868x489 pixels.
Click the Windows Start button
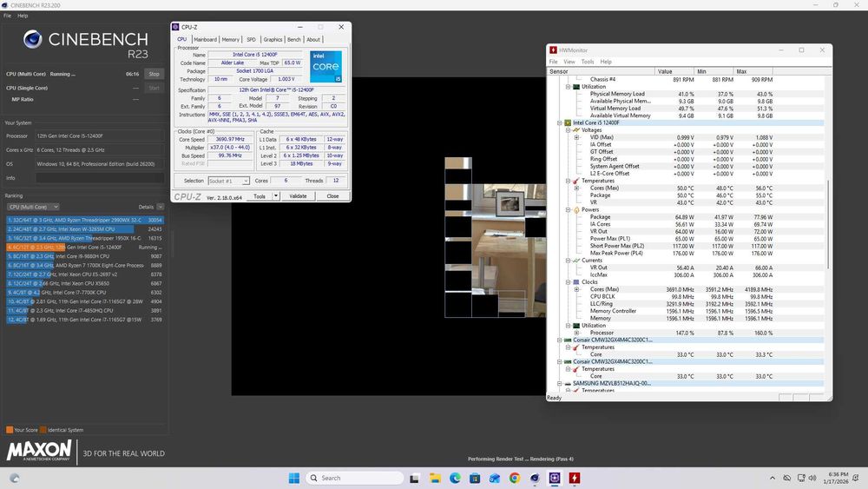293,478
